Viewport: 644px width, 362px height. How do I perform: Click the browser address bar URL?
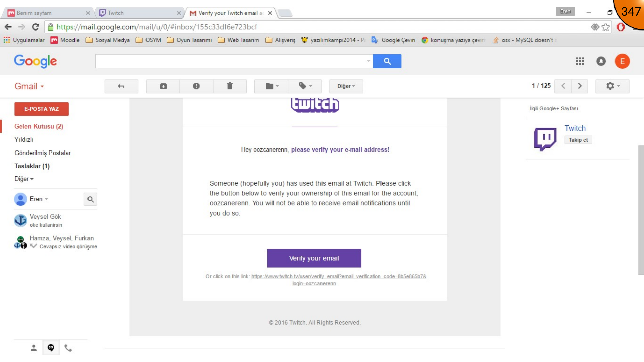pyautogui.click(x=157, y=27)
